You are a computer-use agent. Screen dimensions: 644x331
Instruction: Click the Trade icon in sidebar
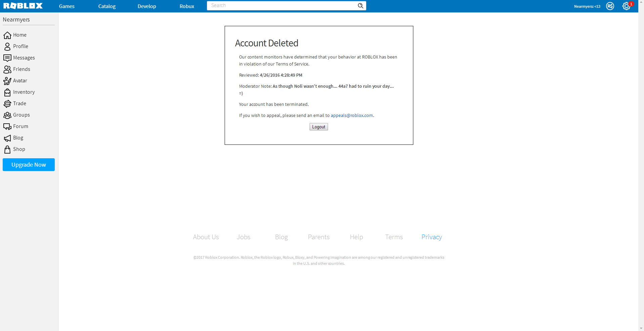[x=7, y=104]
